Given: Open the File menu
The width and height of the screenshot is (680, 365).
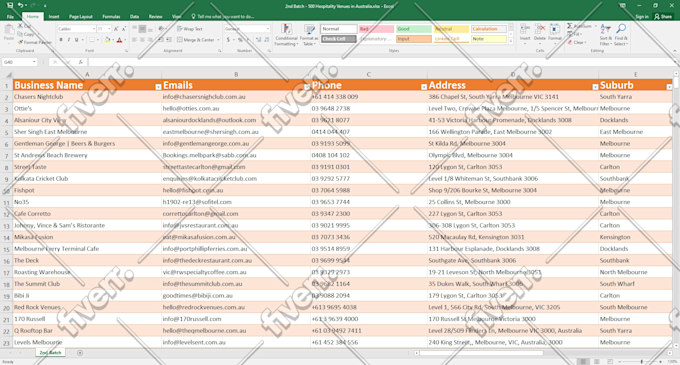Looking at the screenshot, I should [x=10, y=16].
